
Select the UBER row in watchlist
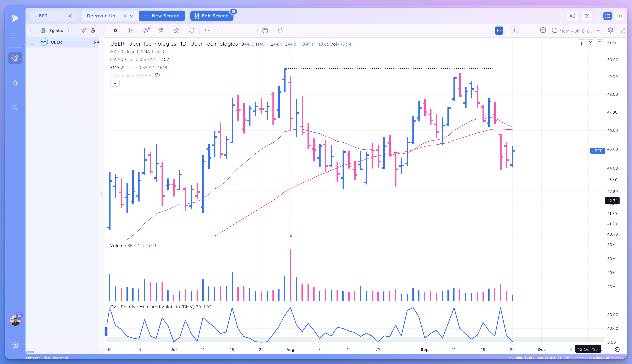pos(62,42)
